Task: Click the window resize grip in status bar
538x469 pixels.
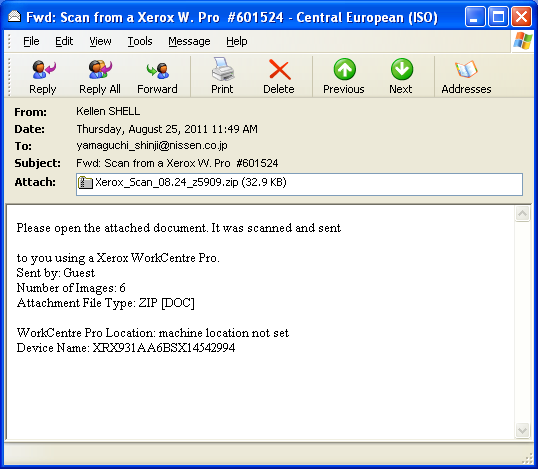Action: pos(527,458)
